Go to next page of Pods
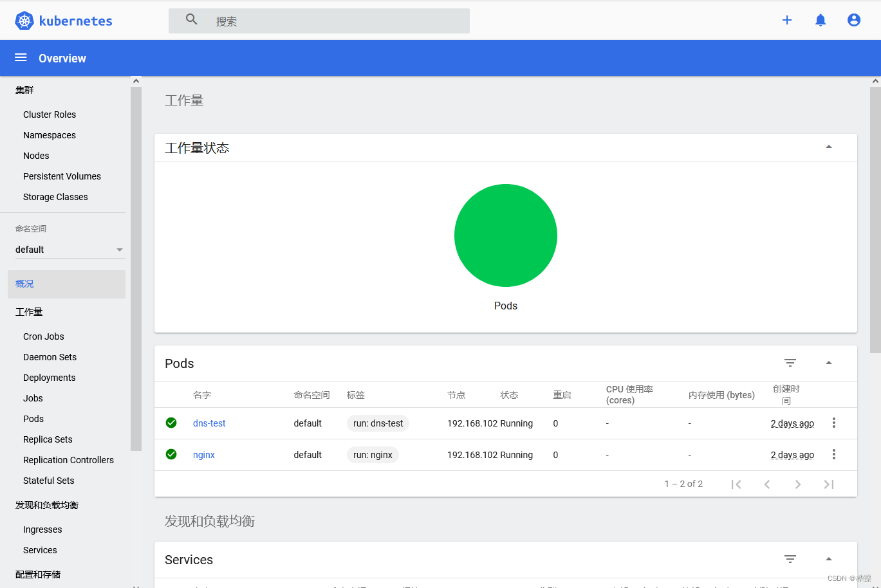 tap(798, 484)
